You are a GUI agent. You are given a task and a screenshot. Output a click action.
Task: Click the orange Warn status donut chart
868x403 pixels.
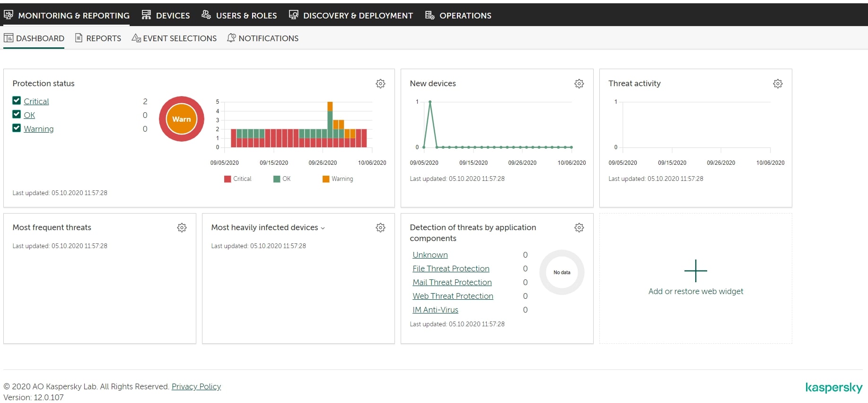point(182,119)
